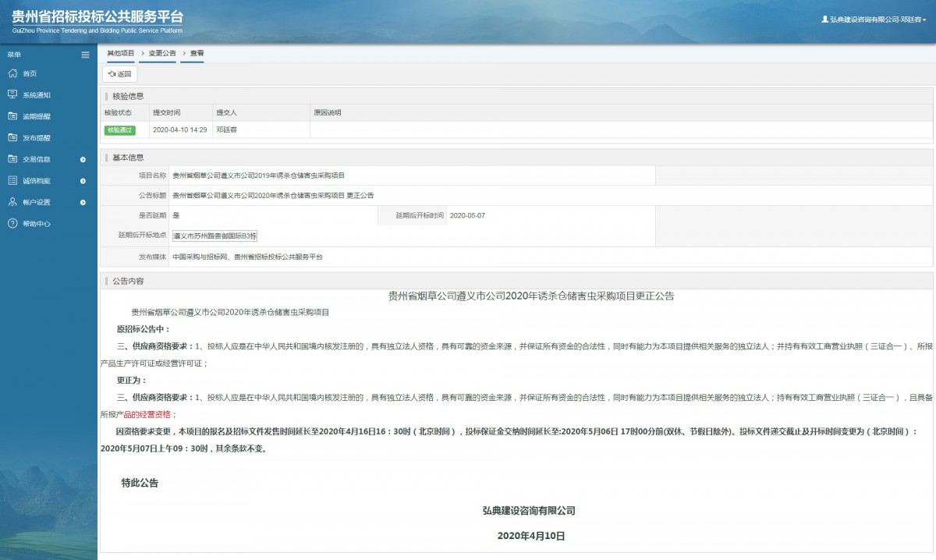The image size is (936, 560).
Task: Click the 诚信档案 list icon
Action: point(12,180)
